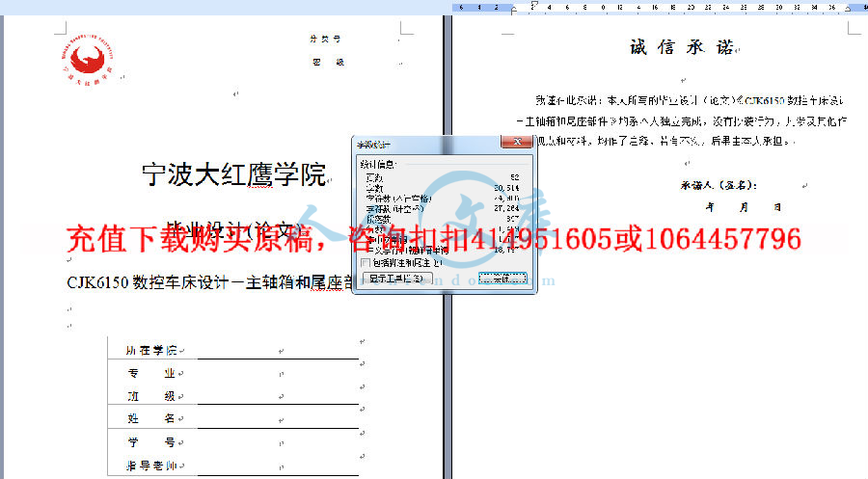Click the 分类号 label at top of cover page
Image resolution: width=868 pixels, height=479 pixels.
(x=325, y=39)
